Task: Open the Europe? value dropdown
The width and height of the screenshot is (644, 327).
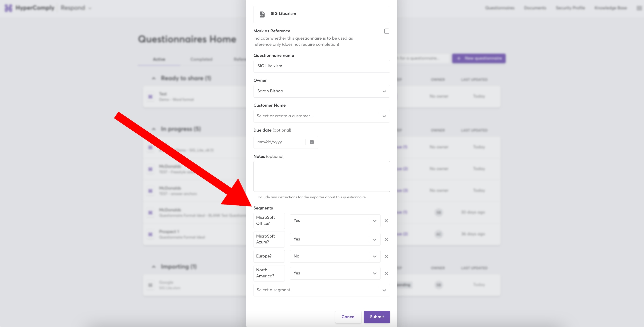Action: (x=335, y=256)
